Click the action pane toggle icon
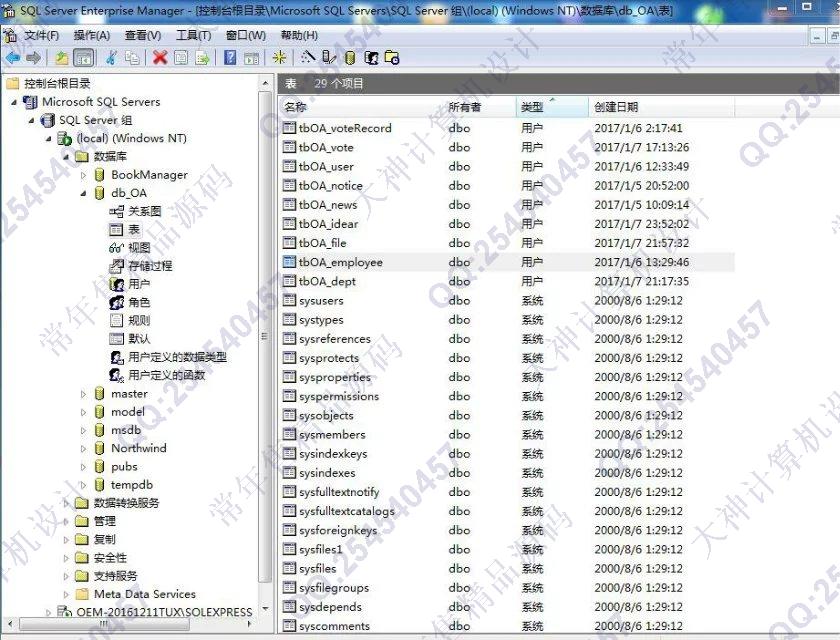840x640 pixels. (251, 58)
